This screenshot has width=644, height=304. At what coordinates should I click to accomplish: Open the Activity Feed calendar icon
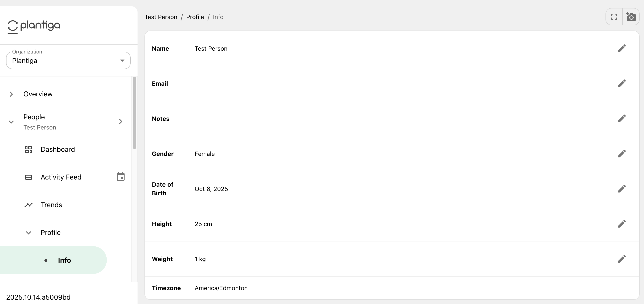click(x=120, y=177)
